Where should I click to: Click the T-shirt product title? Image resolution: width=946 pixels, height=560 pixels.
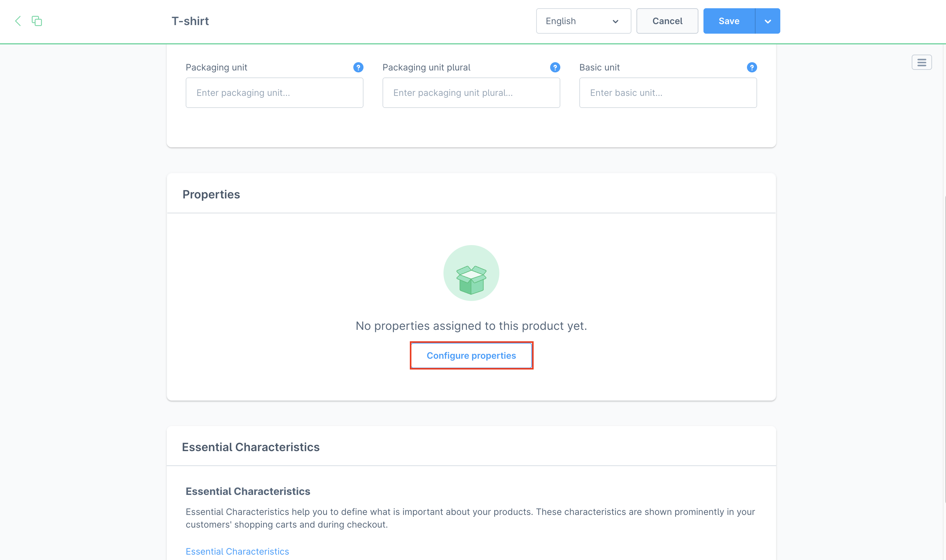[x=190, y=21]
